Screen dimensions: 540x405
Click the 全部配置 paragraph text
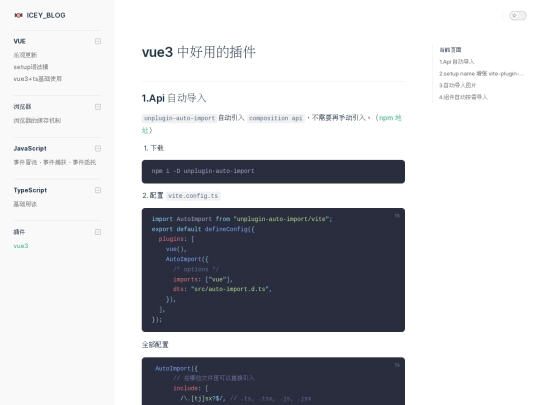(x=155, y=345)
